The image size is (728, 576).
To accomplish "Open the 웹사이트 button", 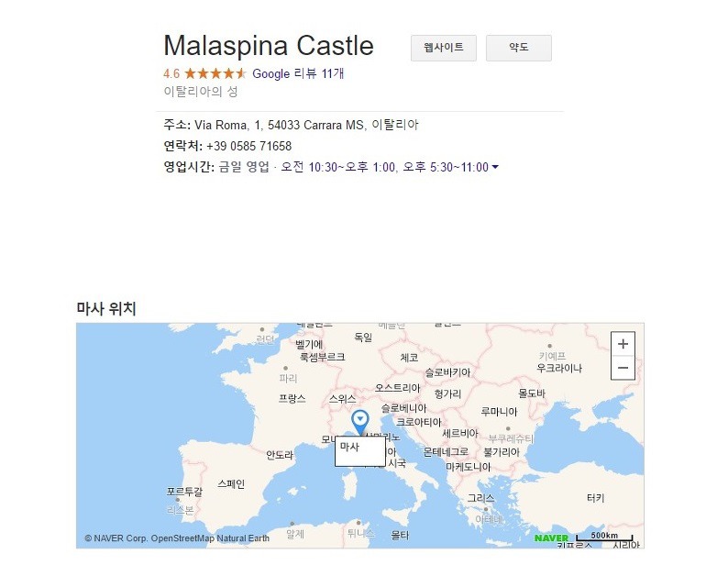I will pos(444,48).
